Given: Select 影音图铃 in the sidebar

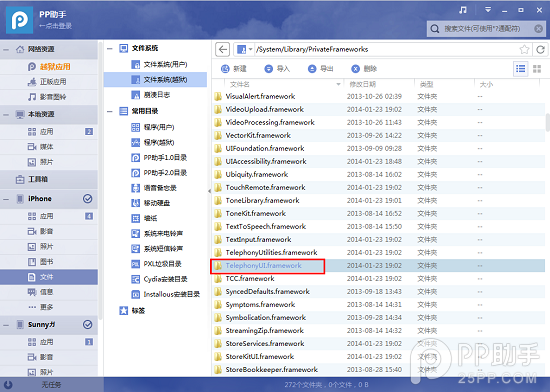Looking at the screenshot, I should click(49, 97).
